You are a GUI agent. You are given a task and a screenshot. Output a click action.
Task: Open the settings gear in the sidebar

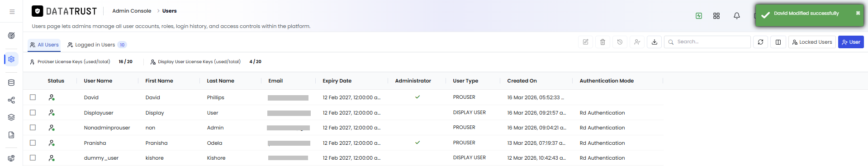11,59
